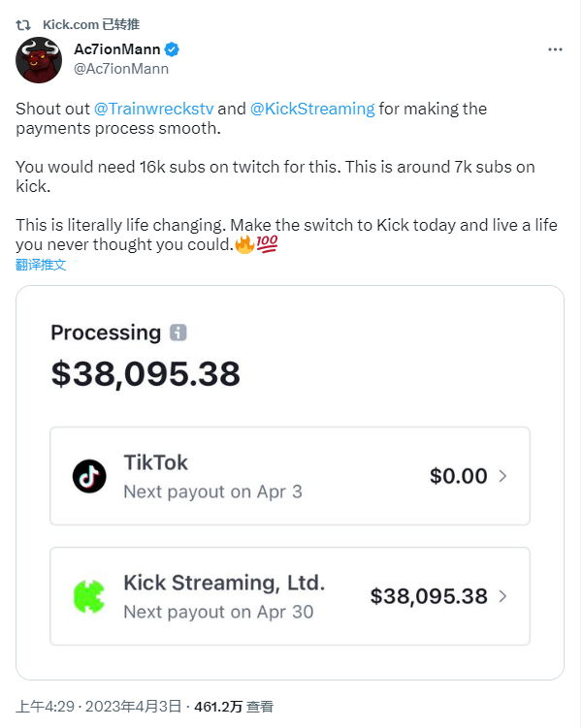Open the @KickStreaming mention link

[x=312, y=109]
